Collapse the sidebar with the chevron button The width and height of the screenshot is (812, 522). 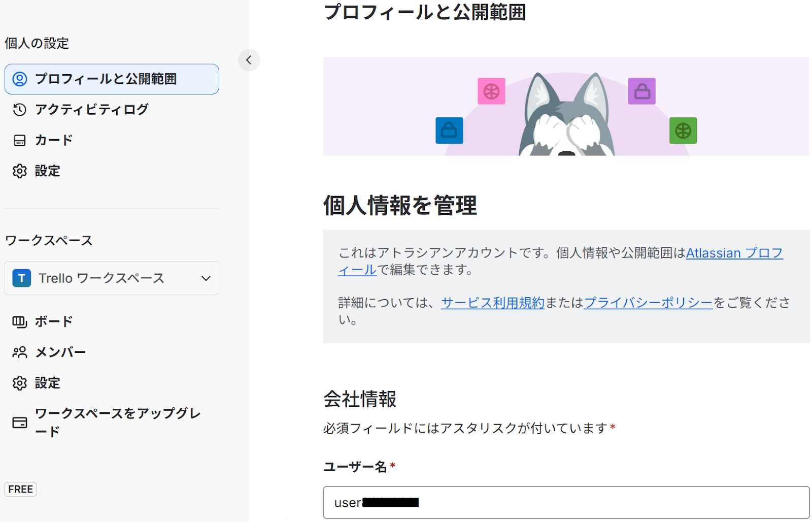pos(249,60)
